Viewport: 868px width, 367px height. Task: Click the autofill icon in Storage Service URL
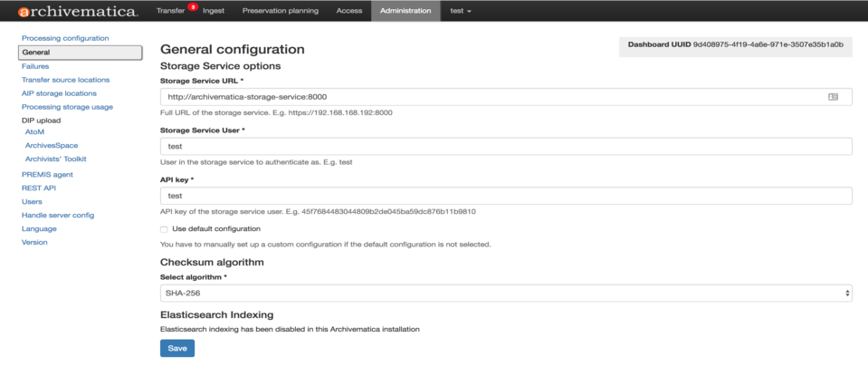[833, 97]
